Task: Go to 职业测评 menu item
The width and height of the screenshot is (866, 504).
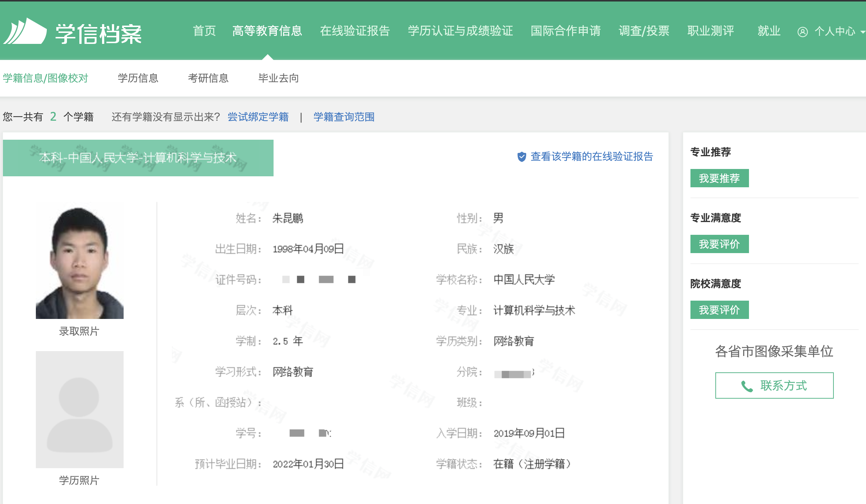Action: pos(711,31)
